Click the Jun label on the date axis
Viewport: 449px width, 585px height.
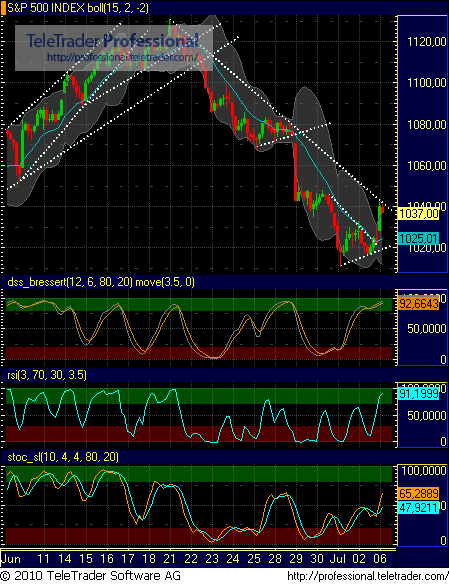tap(11, 559)
